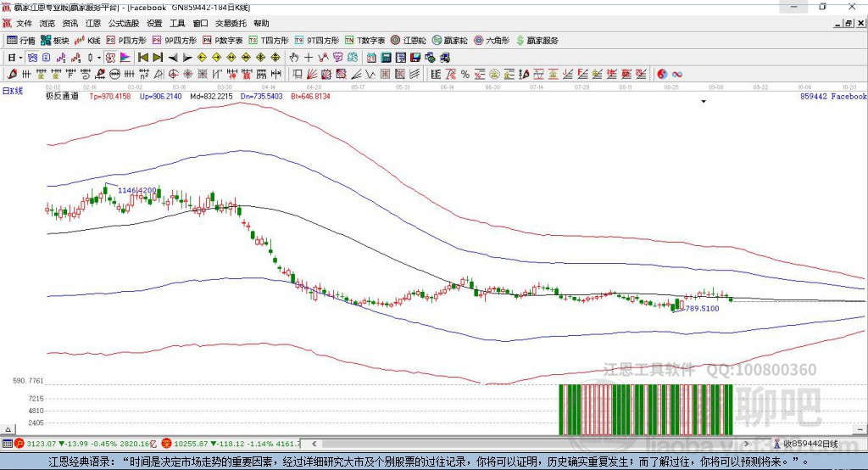The height and width of the screenshot is (470, 868).
Task: Click the red floppy save icon
Action: (415, 58)
